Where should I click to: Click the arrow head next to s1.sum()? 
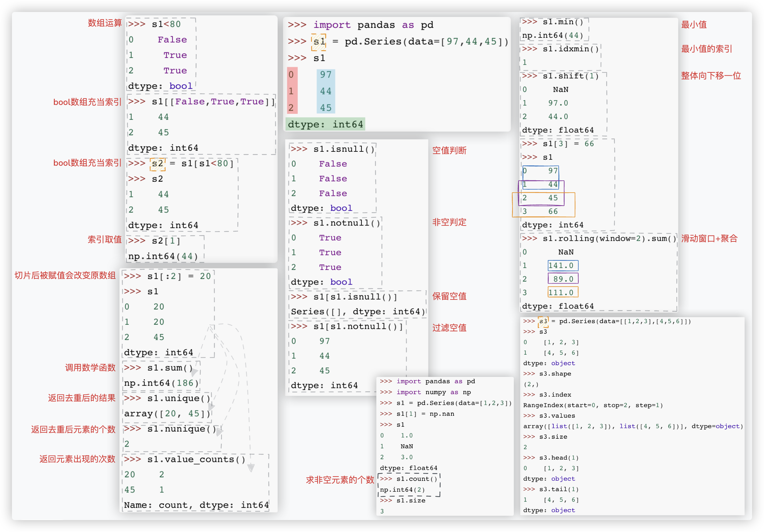194,372
